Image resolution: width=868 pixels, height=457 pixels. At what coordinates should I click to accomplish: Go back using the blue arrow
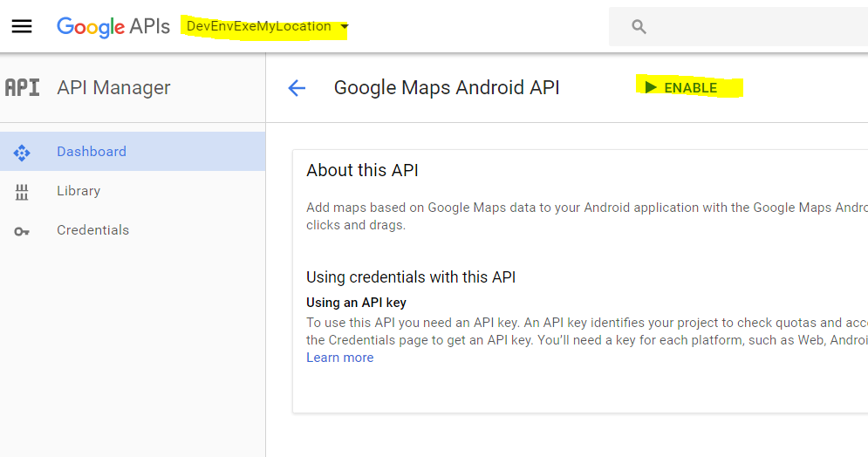tap(297, 87)
